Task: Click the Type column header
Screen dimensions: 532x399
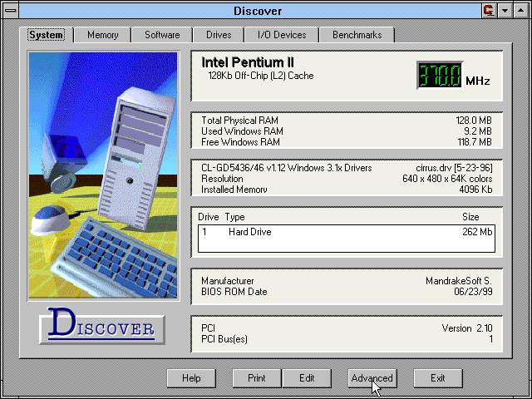Action: coord(234,217)
